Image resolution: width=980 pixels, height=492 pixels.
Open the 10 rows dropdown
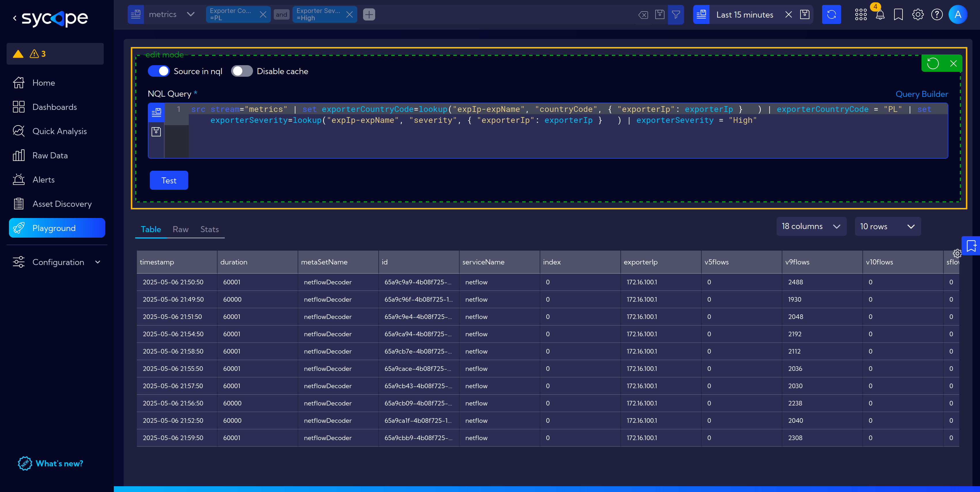(x=888, y=226)
